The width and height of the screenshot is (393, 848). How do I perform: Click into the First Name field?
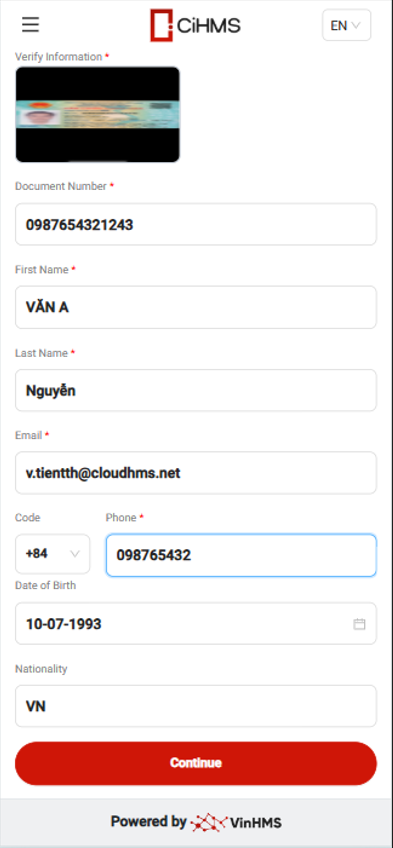(196, 307)
